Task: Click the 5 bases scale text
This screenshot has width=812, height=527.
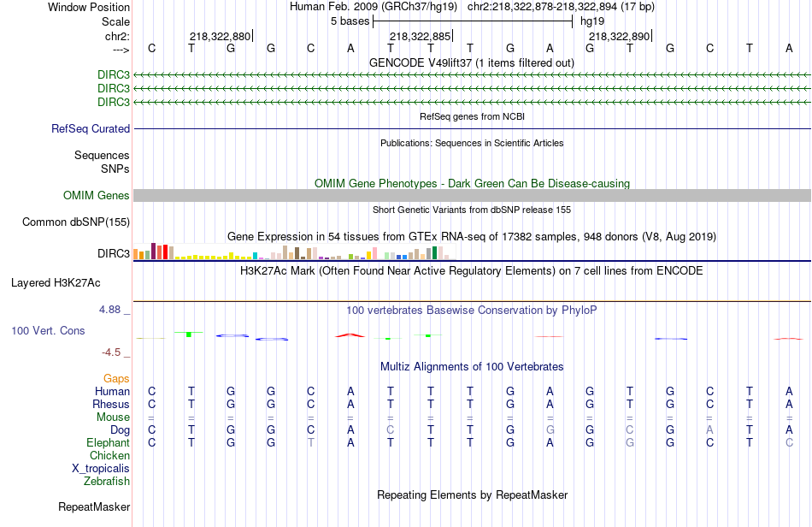Action: pyautogui.click(x=350, y=21)
